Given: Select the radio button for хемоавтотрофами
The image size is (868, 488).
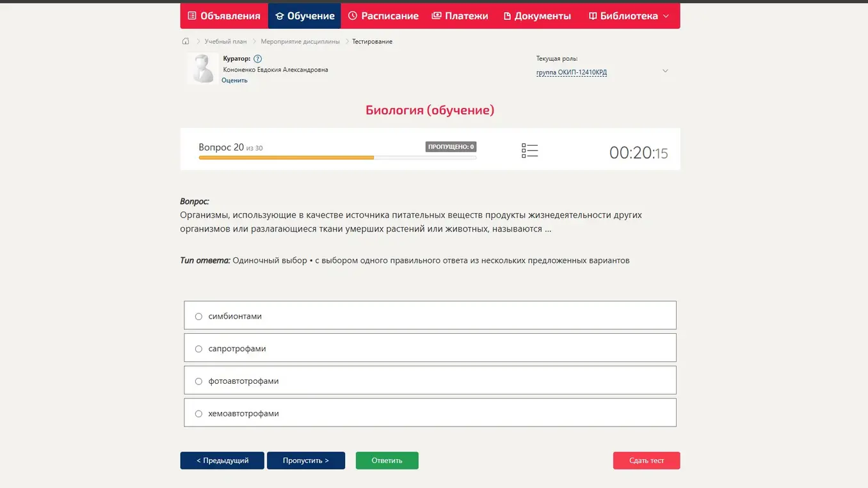Looking at the screenshot, I should [x=198, y=414].
